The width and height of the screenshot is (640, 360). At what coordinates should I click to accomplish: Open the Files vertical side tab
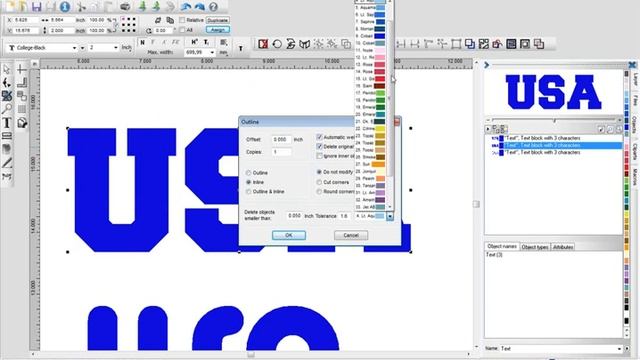pyautogui.click(x=635, y=100)
